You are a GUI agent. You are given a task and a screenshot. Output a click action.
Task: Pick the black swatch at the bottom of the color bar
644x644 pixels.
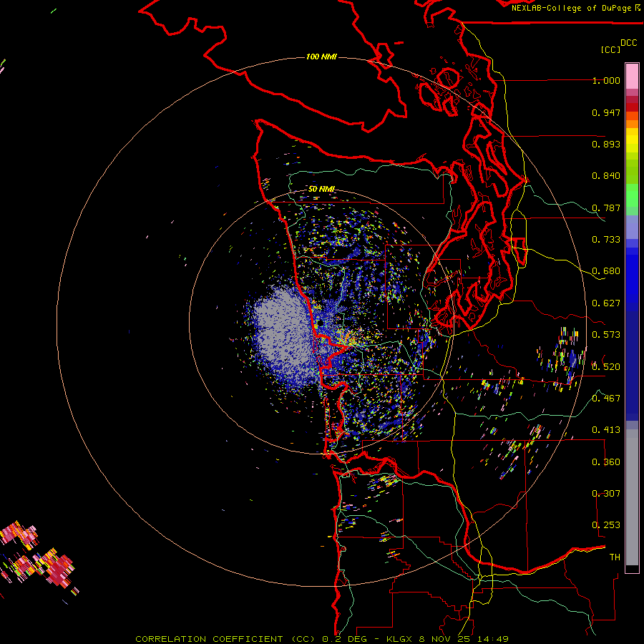(x=632, y=569)
